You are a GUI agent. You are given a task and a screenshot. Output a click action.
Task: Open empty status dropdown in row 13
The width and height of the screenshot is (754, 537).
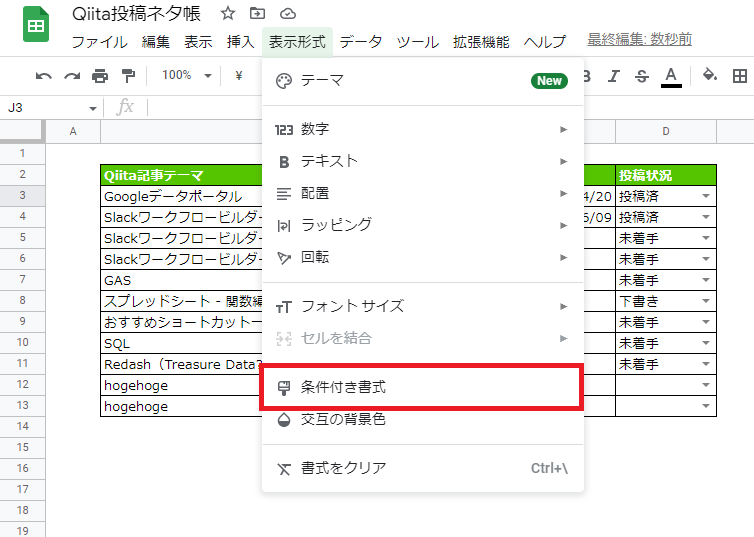[x=706, y=406]
